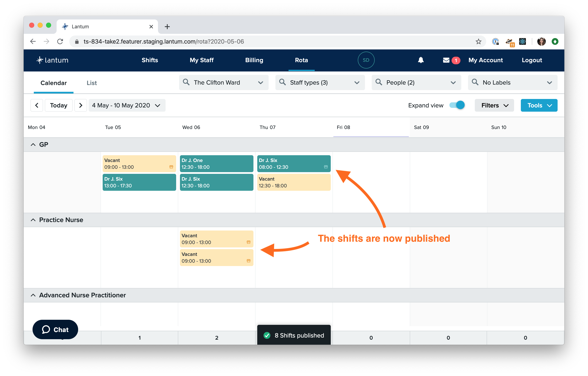
Task: Click the browser forward arrow
Action: point(46,42)
